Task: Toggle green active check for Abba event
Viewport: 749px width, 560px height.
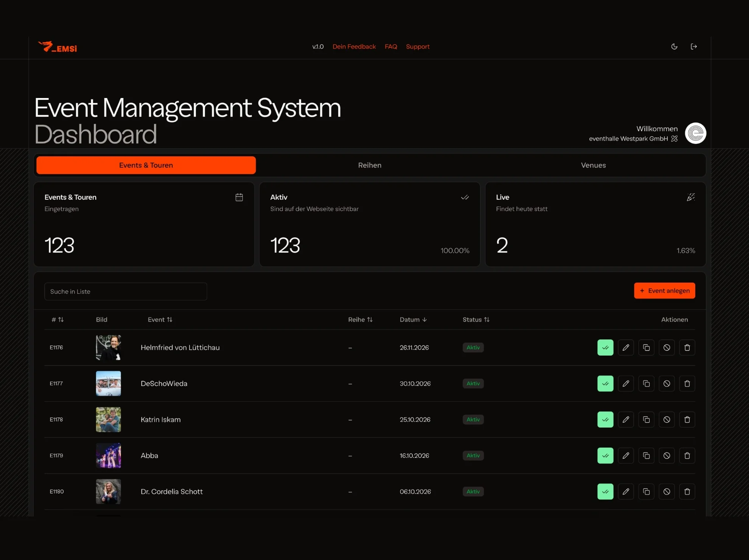Action: click(605, 455)
